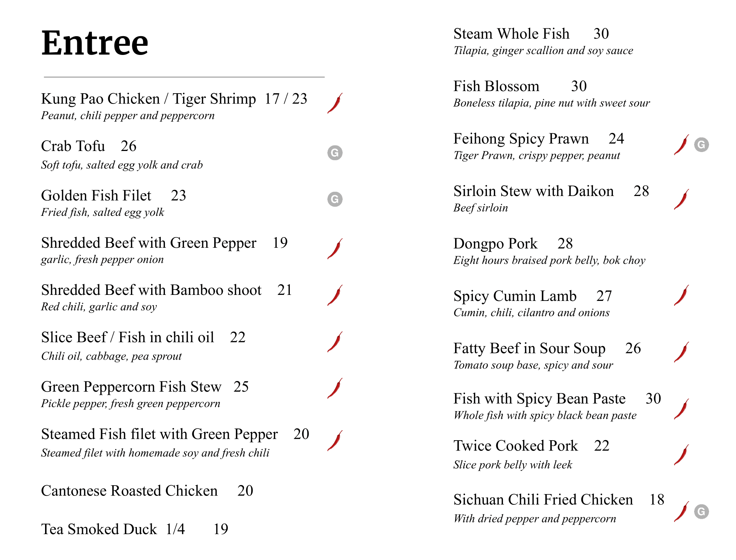The width and height of the screenshot is (736, 560).
Task: Click the chili icon next to Sirloin Stew with Daikon
Action: pyautogui.click(x=682, y=199)
